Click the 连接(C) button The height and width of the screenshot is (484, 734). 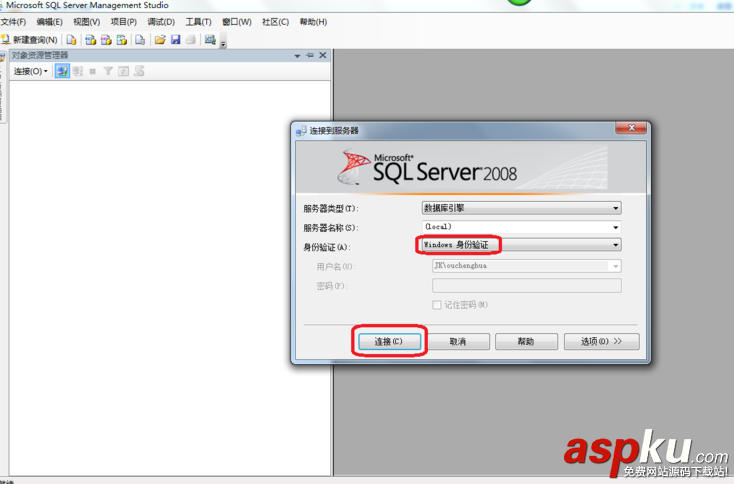pyautogui.click(x=389, y=342)
